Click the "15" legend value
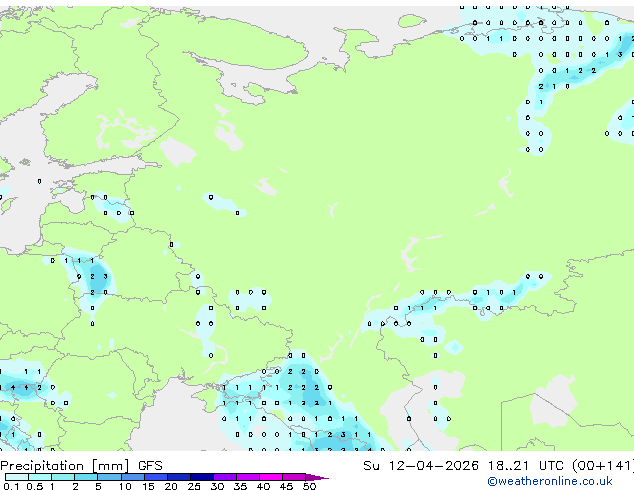Image resolution: width=634 pixels, height=490 pixels. pos(148,486)
